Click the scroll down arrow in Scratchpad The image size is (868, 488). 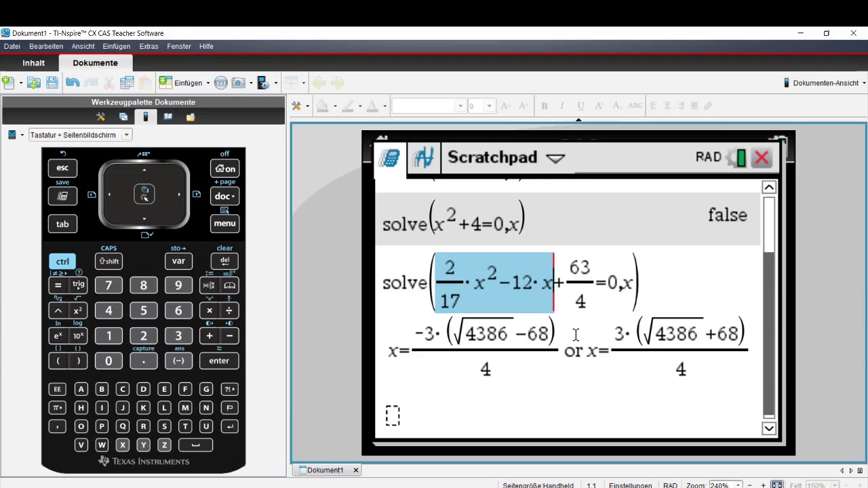click(769, 428)
